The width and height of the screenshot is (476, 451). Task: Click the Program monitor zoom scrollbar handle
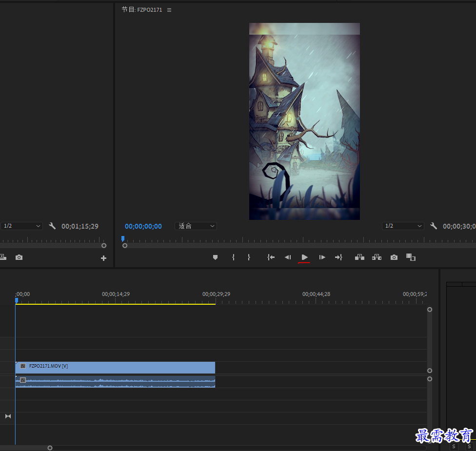[125, 246]
